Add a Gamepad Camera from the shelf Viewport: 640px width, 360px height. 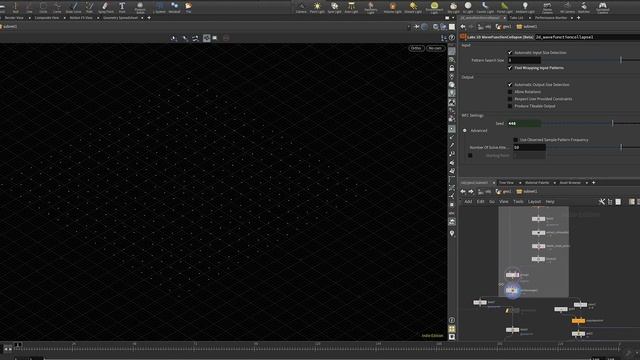point(602,7)
